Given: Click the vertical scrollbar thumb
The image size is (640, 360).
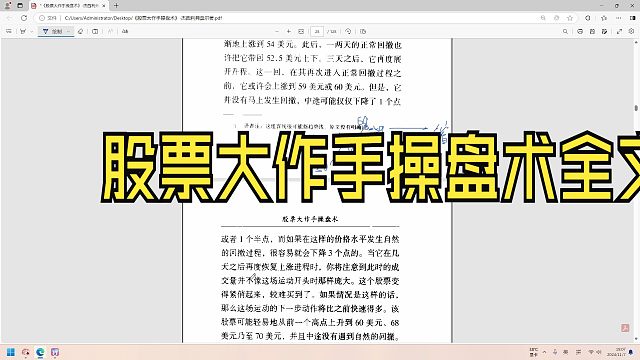Looking at the screenshot, I should point(636,108).
